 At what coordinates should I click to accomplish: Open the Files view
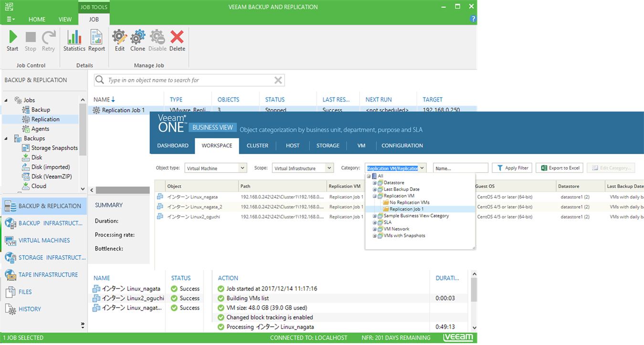(44, 292)
